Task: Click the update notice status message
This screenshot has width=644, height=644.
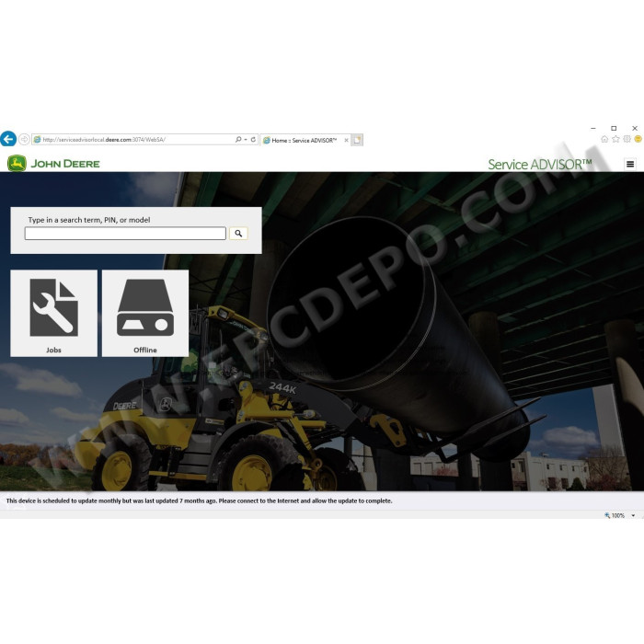Action: [x=200, y=501]
